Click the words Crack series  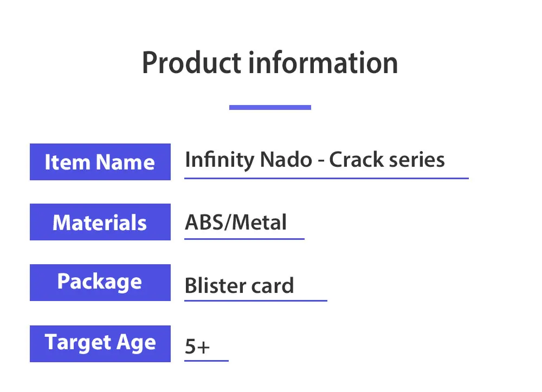387,160
